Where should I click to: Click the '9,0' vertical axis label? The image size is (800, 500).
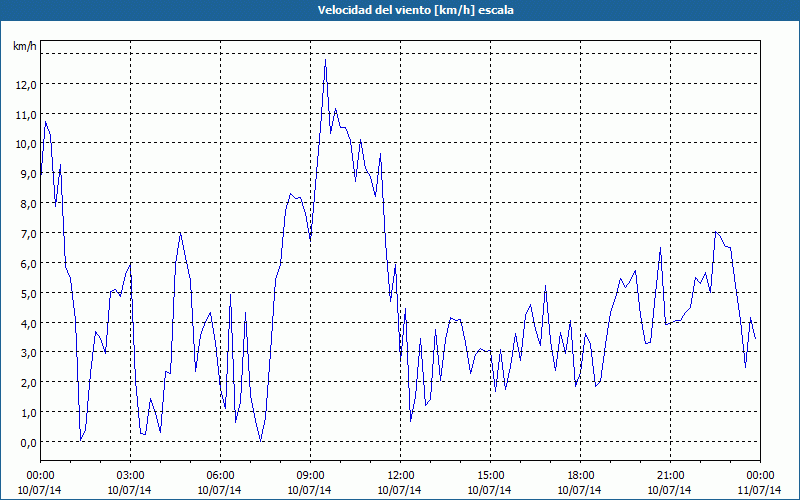pyautogui.click(x=29, y=174)
